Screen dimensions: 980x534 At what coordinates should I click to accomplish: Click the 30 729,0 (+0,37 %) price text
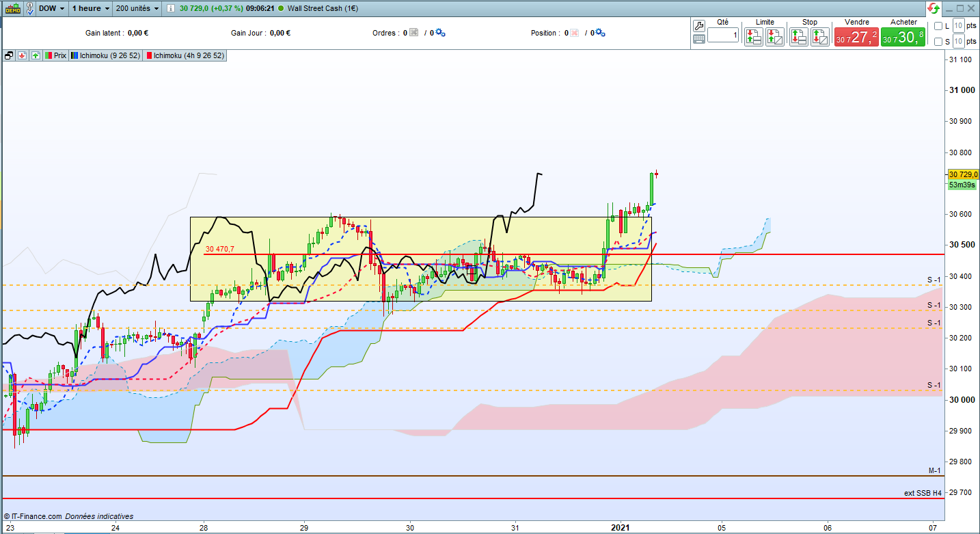coord(212,9)
